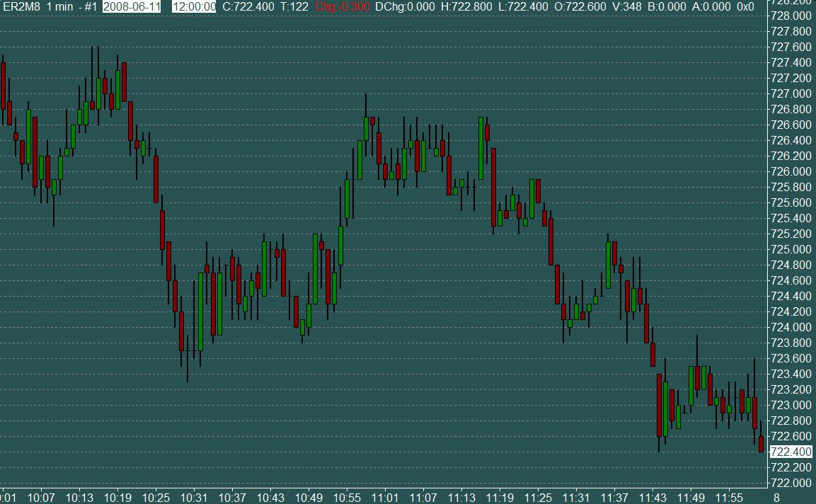
Task: Click the 11:55 time axis label
Action: pyautogui.click(x=729, y=498)
